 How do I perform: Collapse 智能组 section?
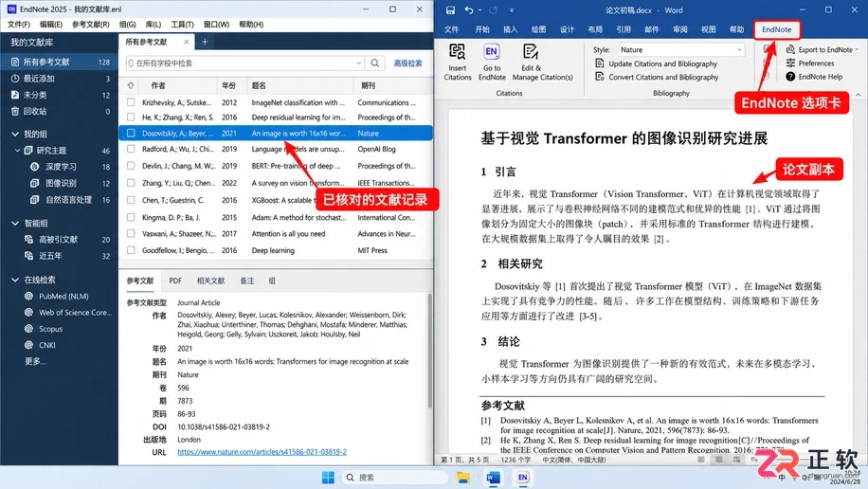tap(15, 224)
